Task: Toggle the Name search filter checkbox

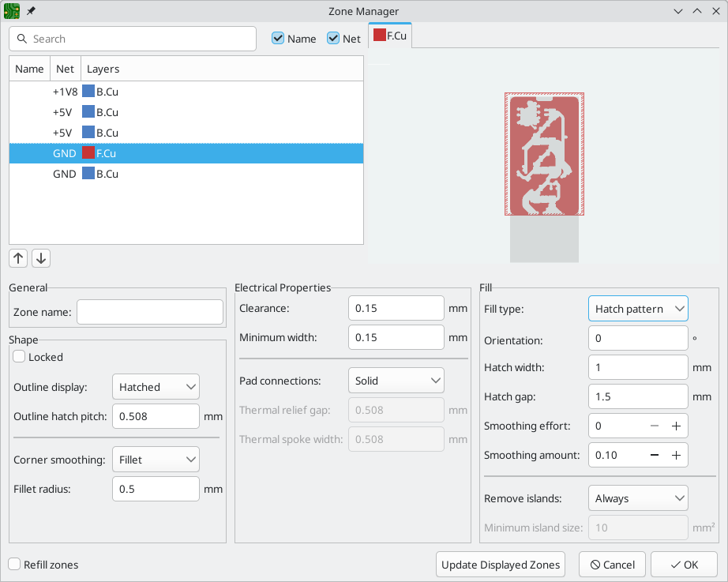Action: (x=278, y=39)
